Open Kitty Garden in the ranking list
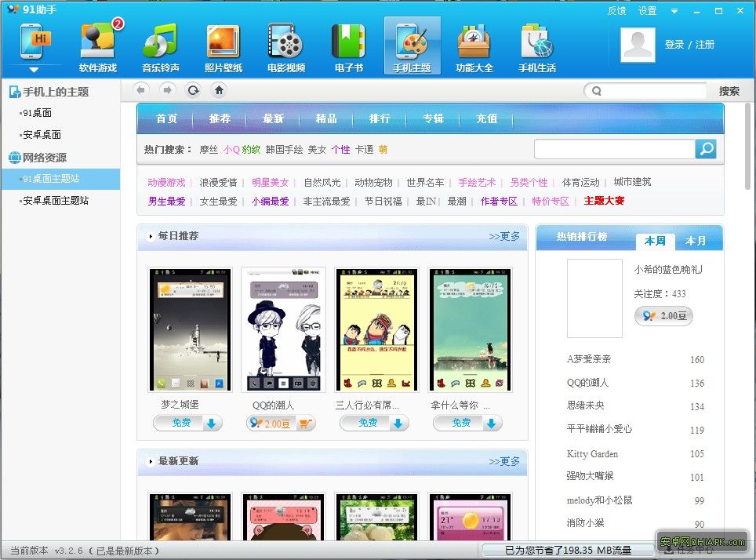The image size is (756, 560). click(x=592, y=454)
